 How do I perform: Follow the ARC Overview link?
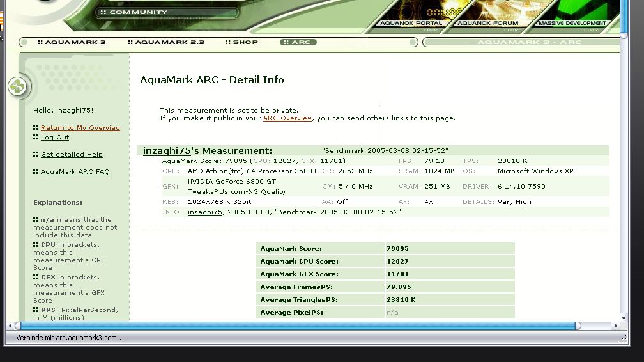pyautogui.click(x=287, y=118)
